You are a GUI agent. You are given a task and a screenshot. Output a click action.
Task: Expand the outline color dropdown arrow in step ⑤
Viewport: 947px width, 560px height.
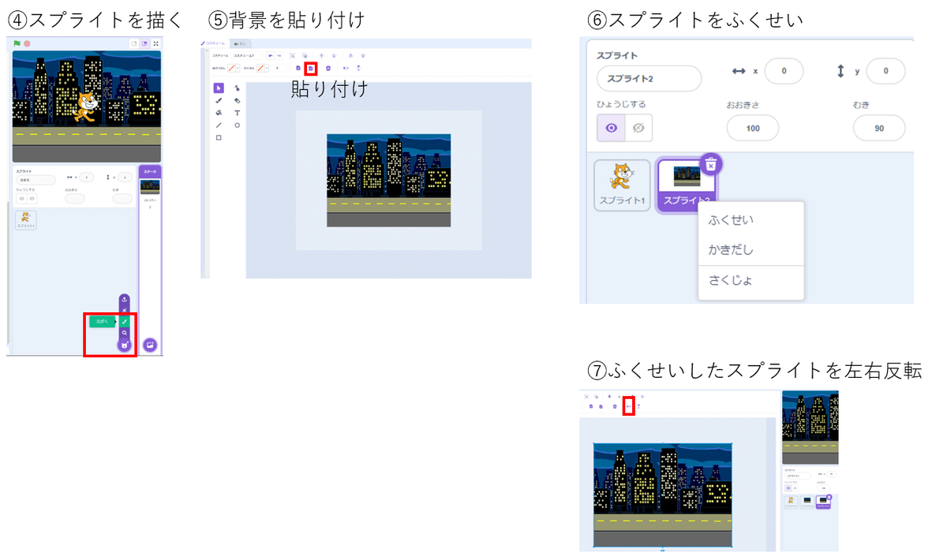click(x=267, y=68)
